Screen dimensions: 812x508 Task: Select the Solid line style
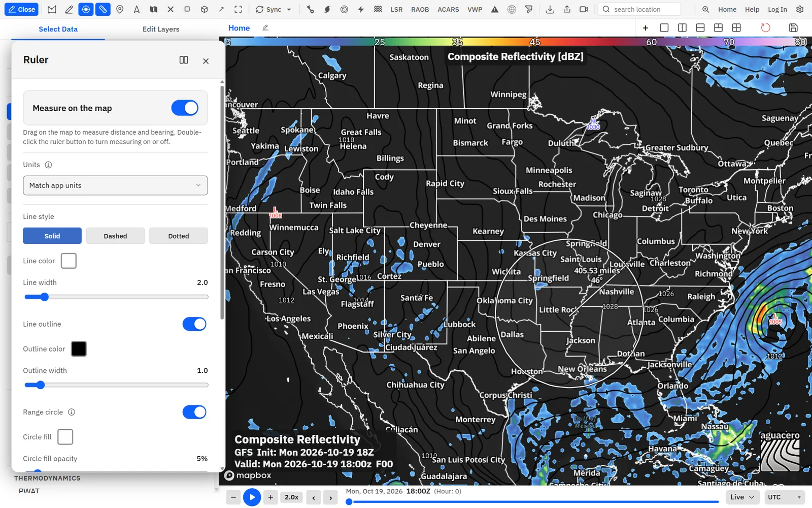coord(52,236)
